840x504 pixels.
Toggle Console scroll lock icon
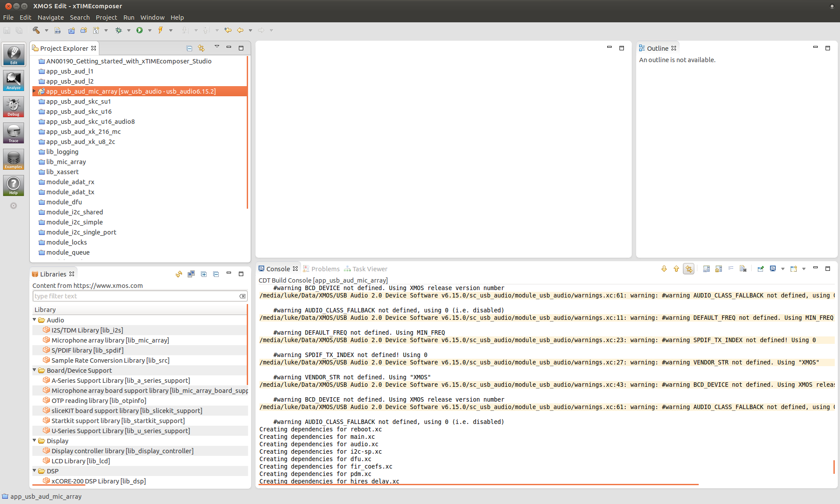(719, 269)
